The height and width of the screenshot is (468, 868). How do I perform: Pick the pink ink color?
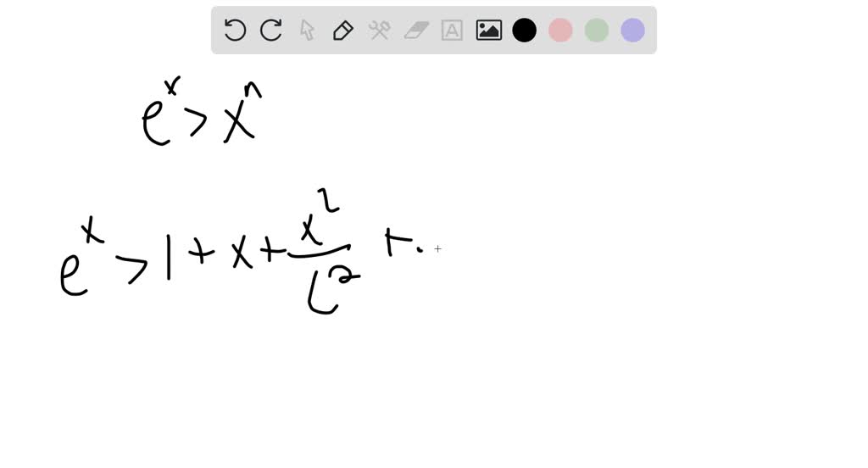click(x=560, y=30)
